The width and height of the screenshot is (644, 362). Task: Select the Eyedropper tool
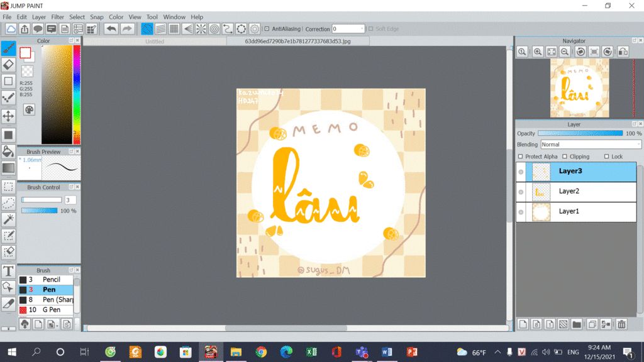(x=8, y=304)
